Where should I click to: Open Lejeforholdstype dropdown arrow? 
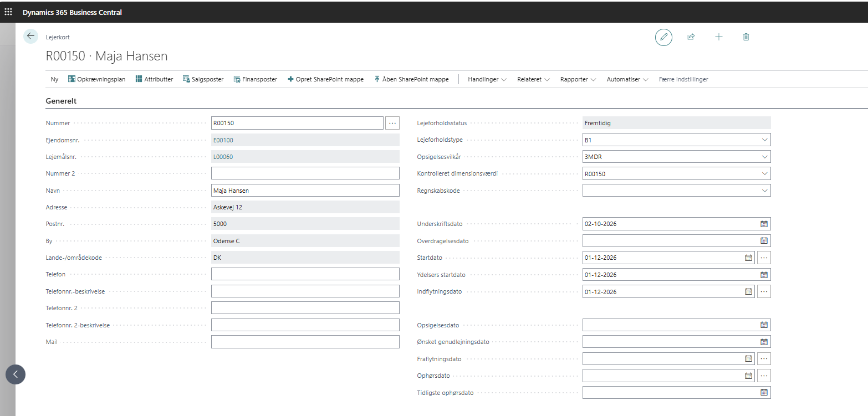click(765, 140)
